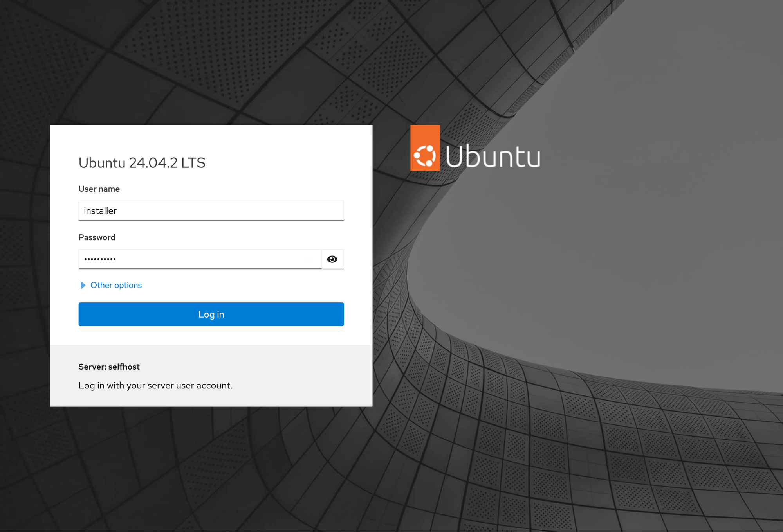Click the User name input field
The width and height of the screenshot is (783, 532).
[211, 211]
